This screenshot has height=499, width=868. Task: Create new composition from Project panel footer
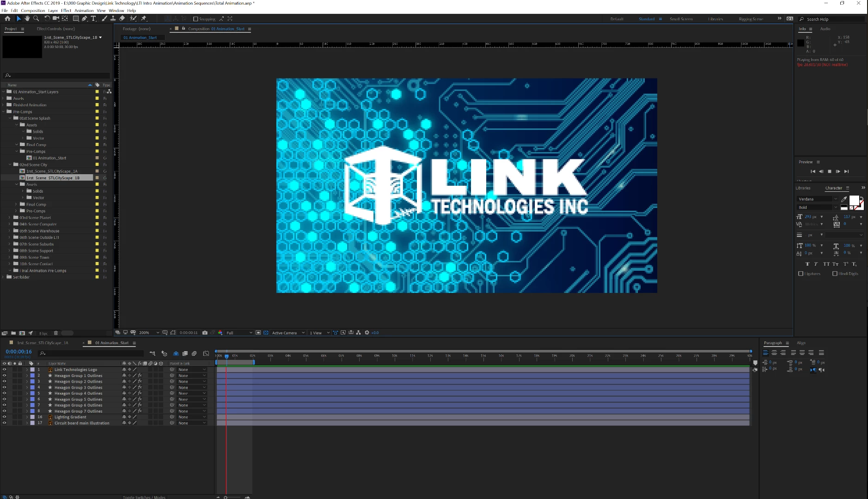pos(22,333)
